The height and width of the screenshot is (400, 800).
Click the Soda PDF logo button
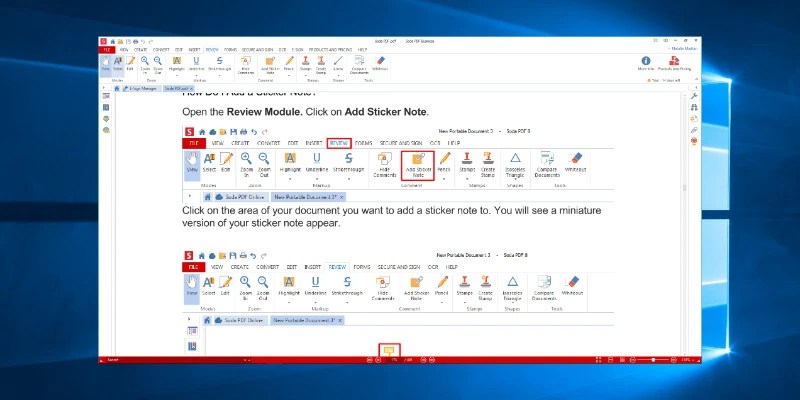pos(103,41)
